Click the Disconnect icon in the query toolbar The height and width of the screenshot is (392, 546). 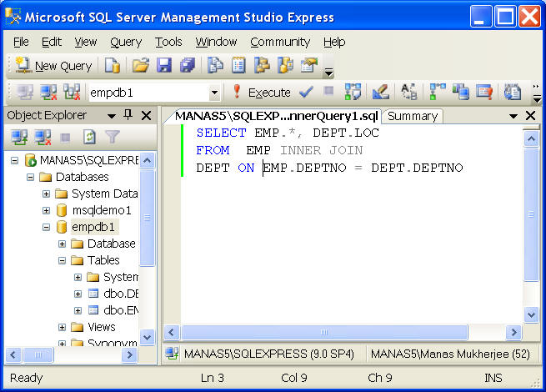pyautogui.click(x=48, y=93)
